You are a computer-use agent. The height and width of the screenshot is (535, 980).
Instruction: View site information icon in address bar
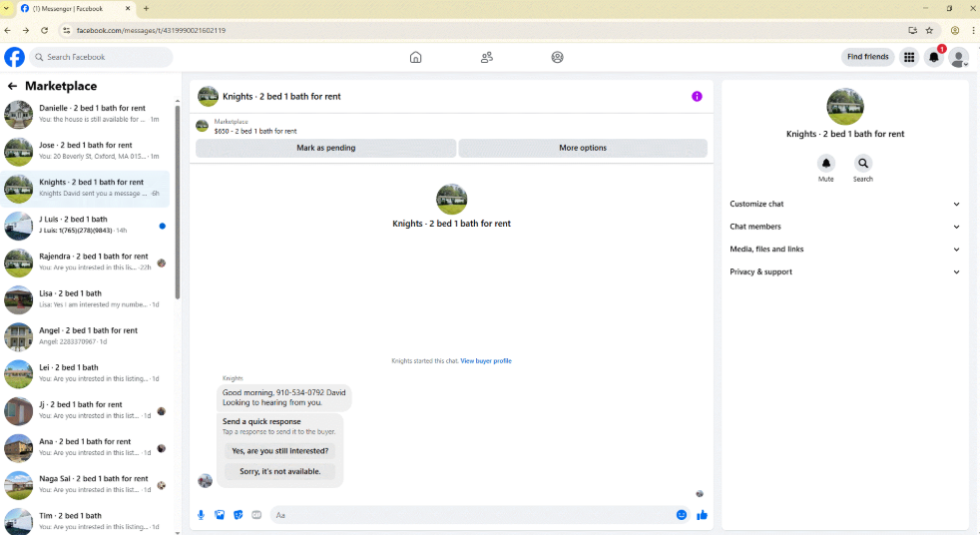point(66,30)
